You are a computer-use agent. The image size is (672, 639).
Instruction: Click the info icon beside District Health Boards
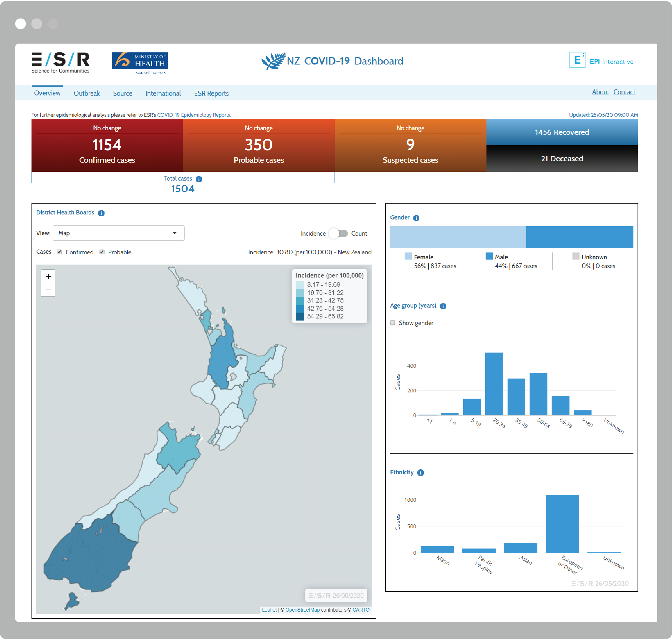[x=101, y=213]
